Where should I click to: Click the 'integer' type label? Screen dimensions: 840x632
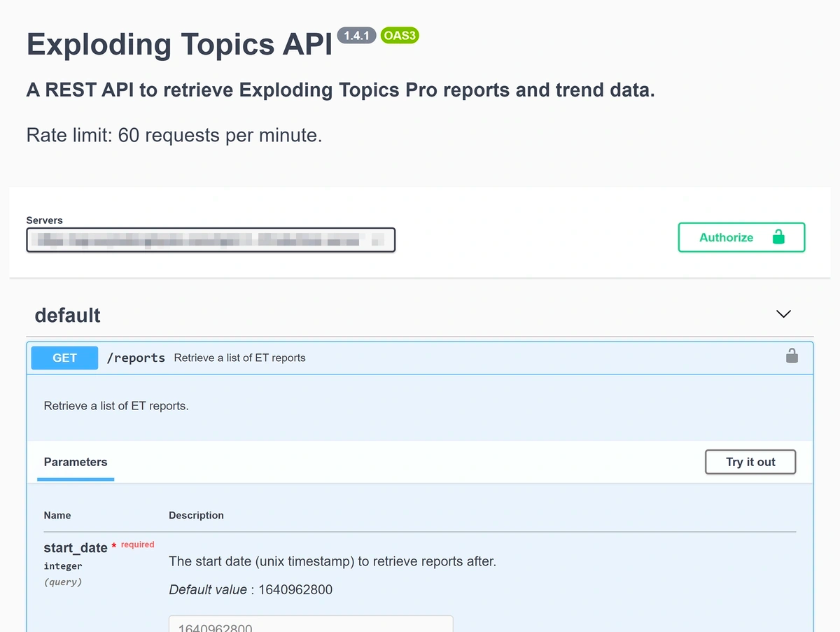(x=63, y=566)
